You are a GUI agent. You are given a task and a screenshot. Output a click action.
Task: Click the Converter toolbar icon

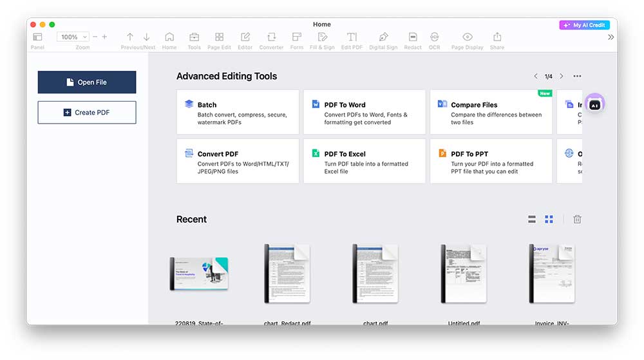(x=271, y=37)
